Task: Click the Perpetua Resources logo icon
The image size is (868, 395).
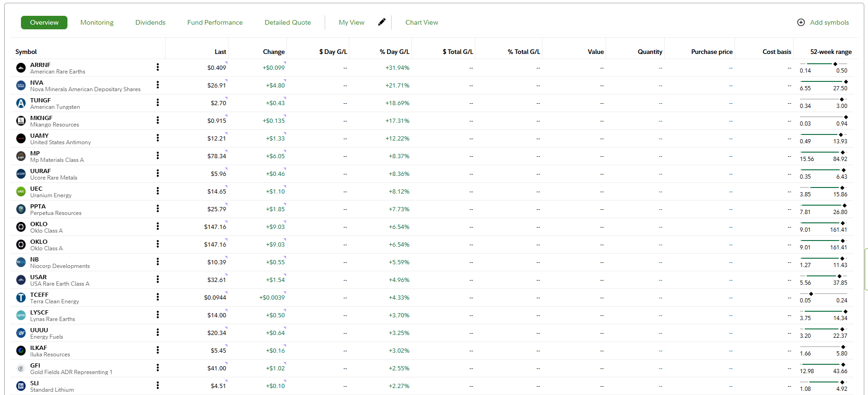Action: coord(21,209)
